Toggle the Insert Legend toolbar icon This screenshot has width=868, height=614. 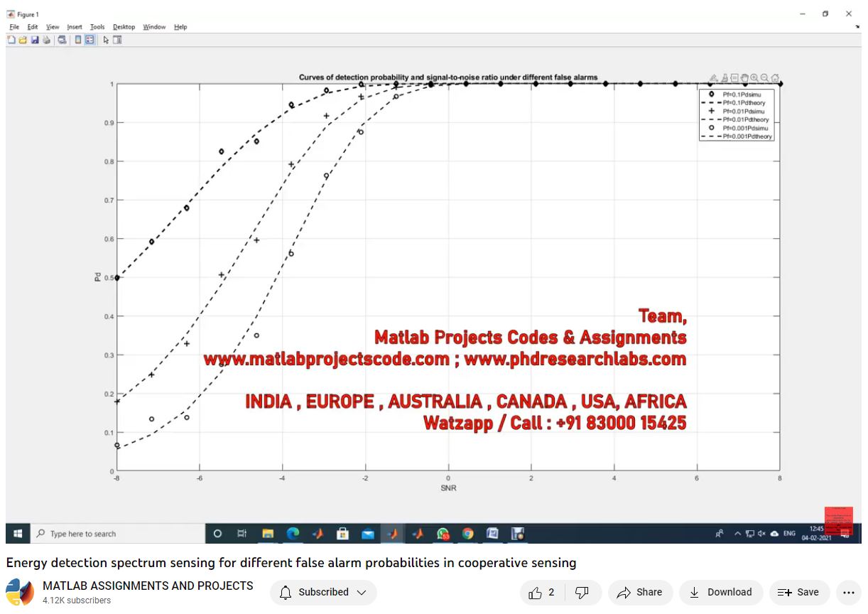tap(89, 40)
